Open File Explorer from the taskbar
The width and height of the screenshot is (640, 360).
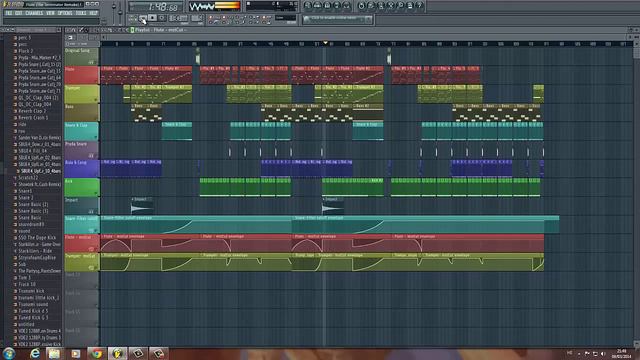click(54, 353)
